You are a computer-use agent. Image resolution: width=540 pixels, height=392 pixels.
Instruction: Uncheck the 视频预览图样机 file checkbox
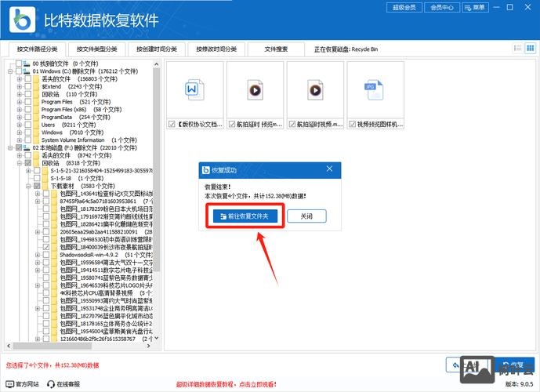coord(353,124)
